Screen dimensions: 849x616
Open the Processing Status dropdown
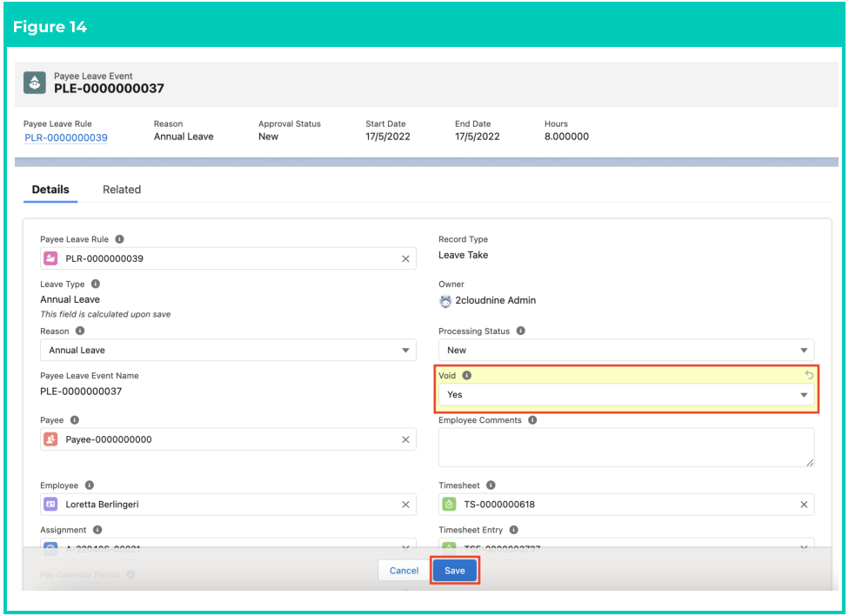626,350
